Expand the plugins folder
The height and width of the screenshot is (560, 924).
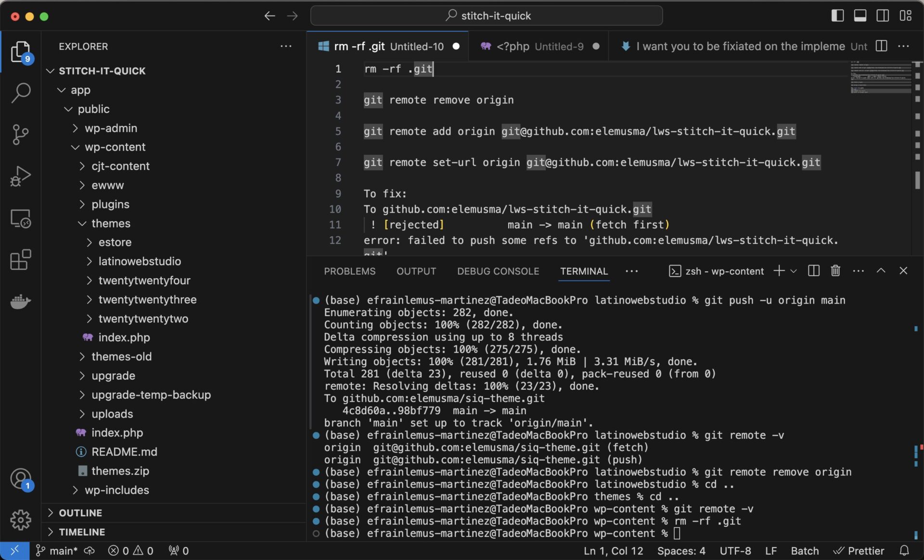coord(173,204)
